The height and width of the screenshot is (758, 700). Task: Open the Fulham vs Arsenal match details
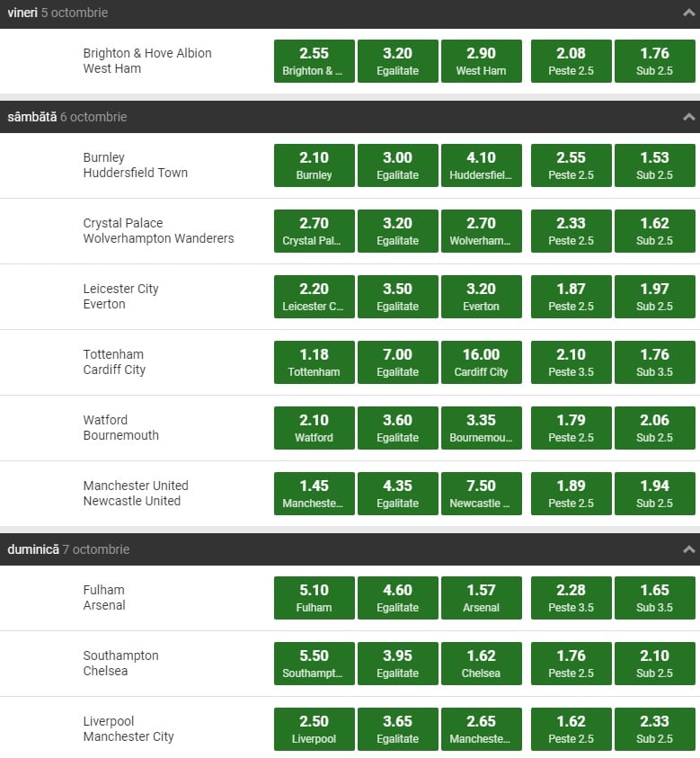point(104,598)
